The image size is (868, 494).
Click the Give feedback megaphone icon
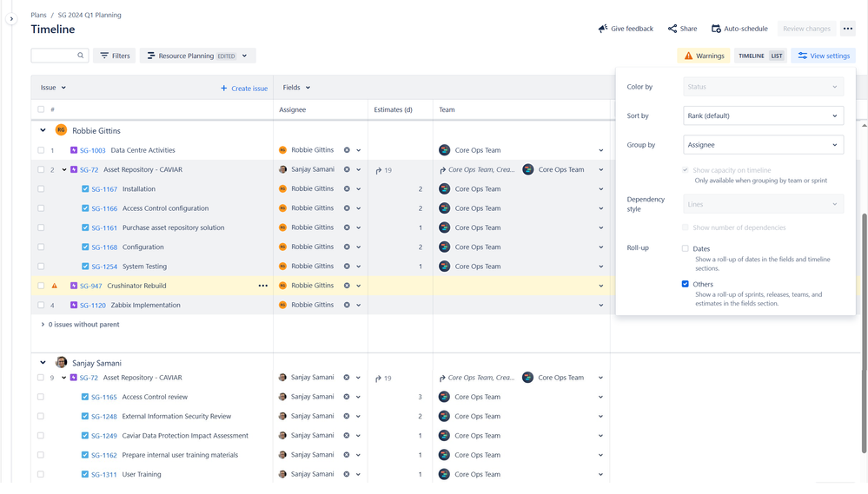(603, 29)
